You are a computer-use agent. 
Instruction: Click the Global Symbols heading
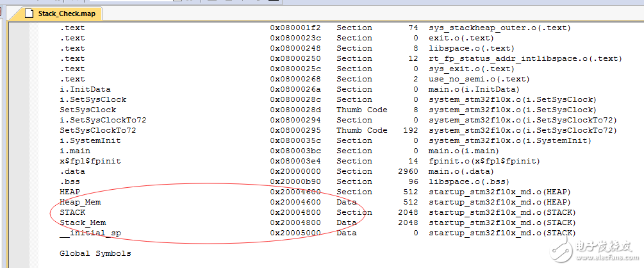pyautogui.click(x=95, y=254)
